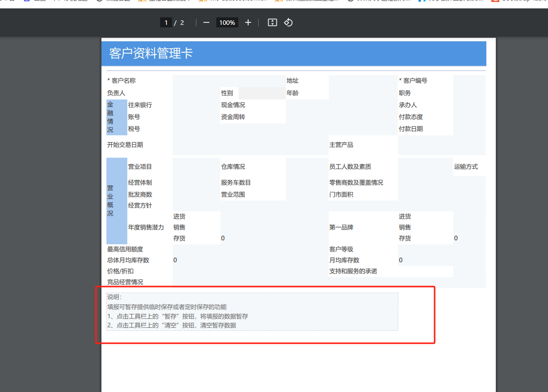Click the zoom out minus icon

(x=206, y=23)
